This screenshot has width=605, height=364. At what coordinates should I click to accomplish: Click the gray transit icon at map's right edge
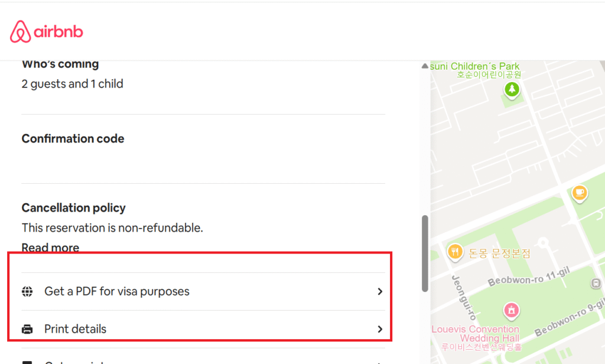click(x=596, y=284)
